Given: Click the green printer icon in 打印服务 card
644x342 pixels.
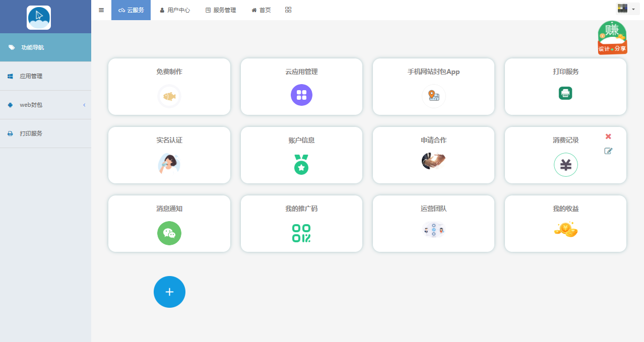Looking at the screenshot, I should pyautogui.click(x=565, y=93).
